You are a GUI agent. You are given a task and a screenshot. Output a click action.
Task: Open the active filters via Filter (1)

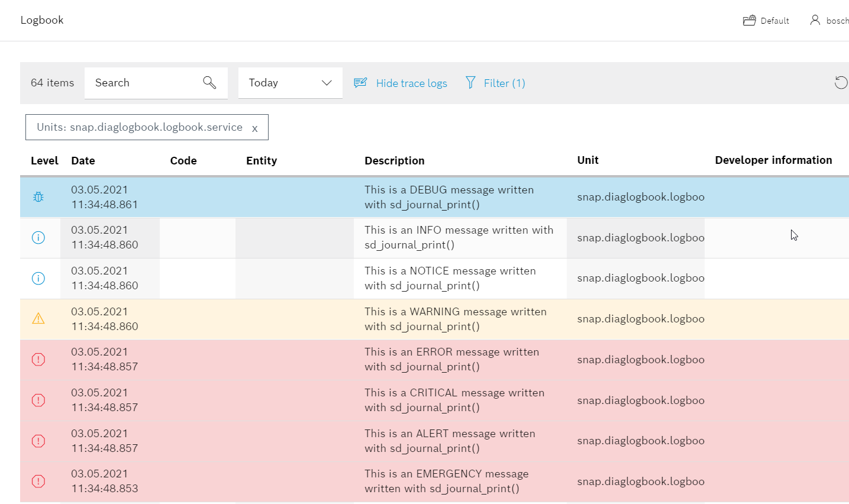[x=503, y=83]
